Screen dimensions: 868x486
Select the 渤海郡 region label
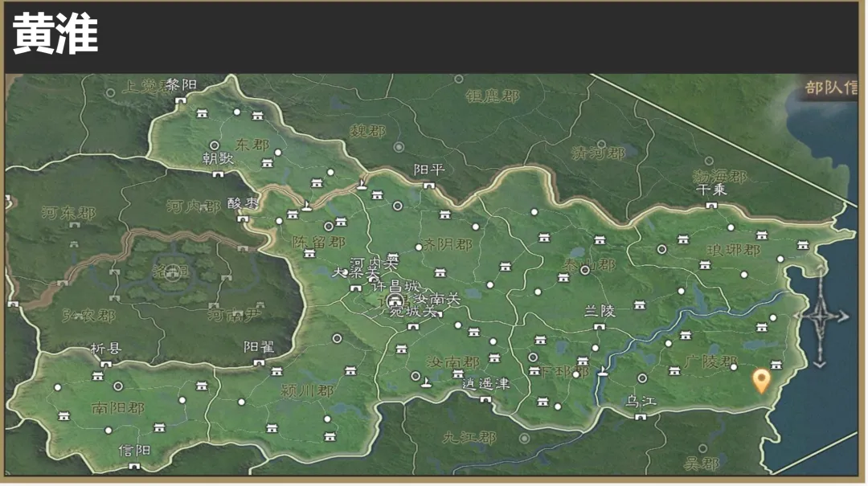coord(719,177)
